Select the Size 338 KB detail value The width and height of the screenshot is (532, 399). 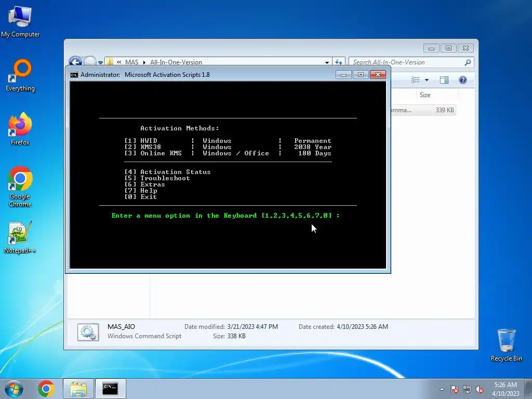236,336
